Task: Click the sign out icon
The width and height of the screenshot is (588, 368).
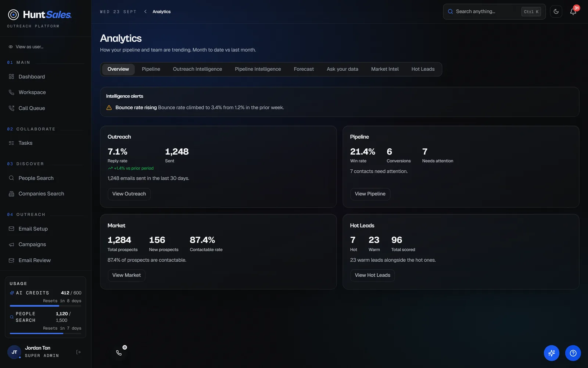Action: tap(78, 352)
